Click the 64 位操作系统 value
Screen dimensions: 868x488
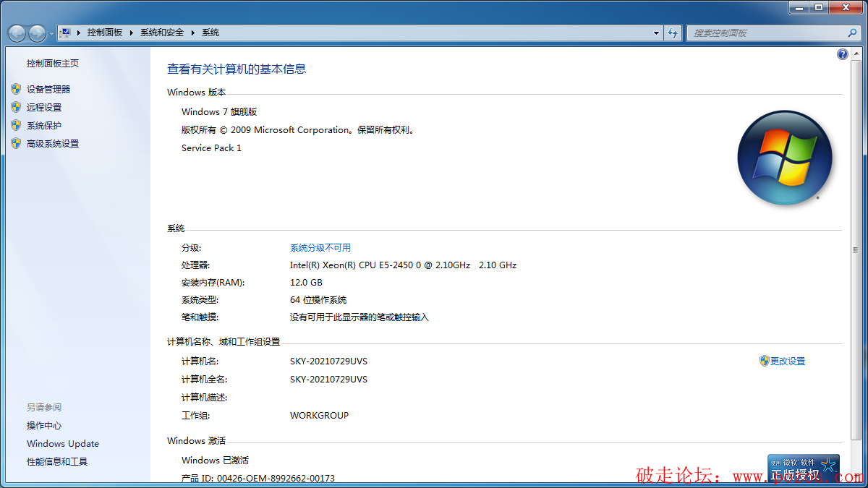click(318, 300)
